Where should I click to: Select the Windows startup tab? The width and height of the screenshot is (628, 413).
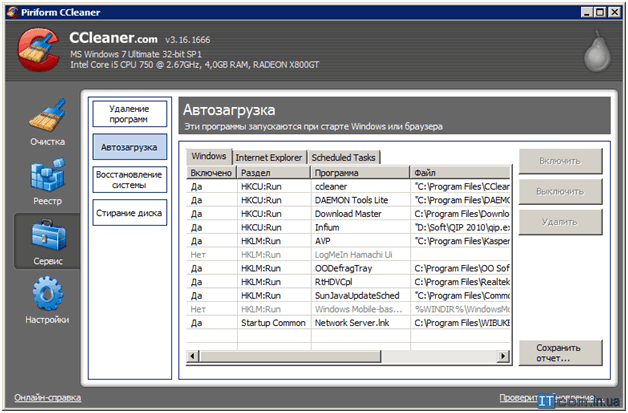208,157
